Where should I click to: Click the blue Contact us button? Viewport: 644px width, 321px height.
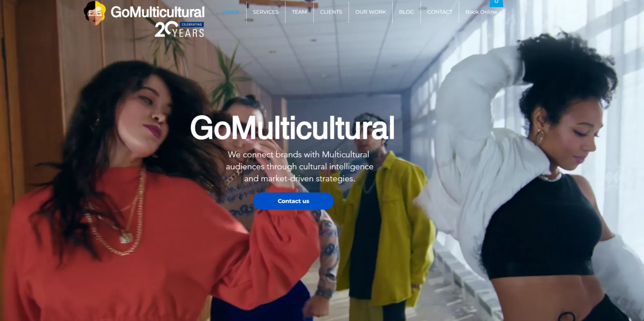pyautogui.click(x=293, y=201)
